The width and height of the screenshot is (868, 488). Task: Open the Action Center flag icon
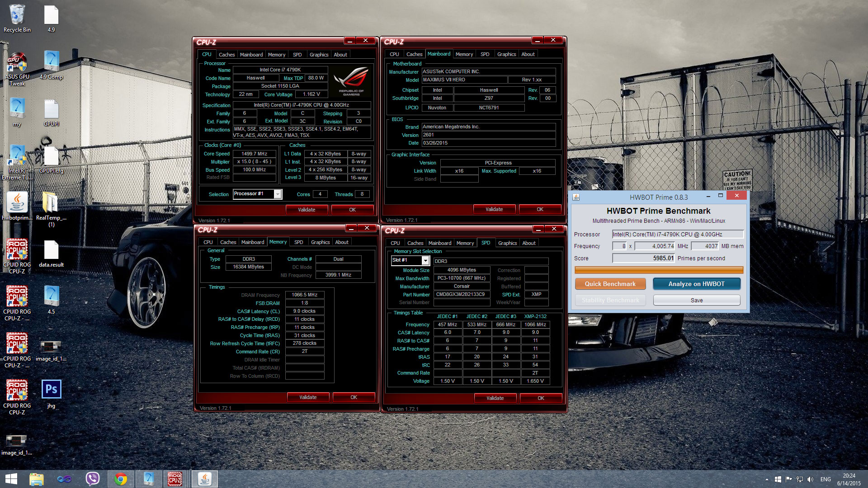tap(789, 479)
